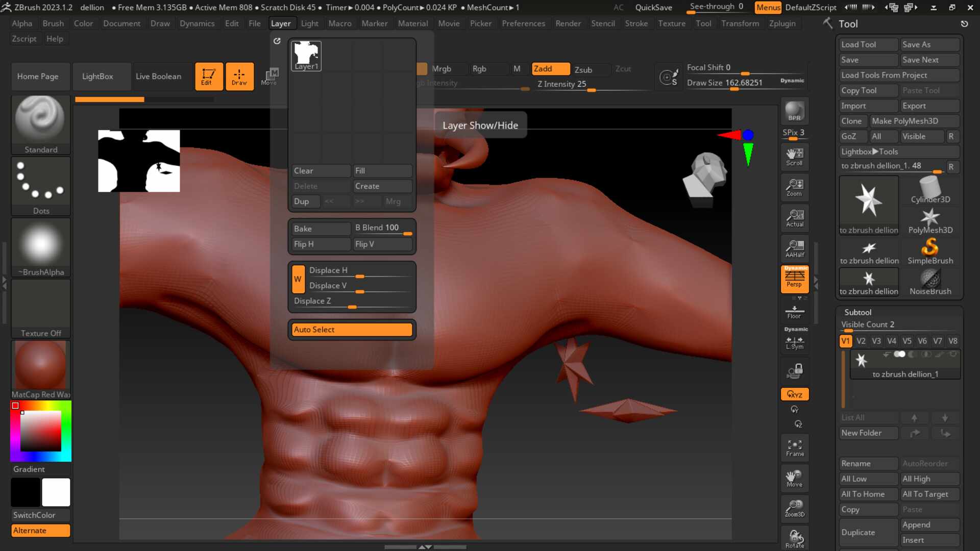The height and width of the screenshot is (551, 980).
Task: Click the Flip H layer button
Action: pos(320,244)
